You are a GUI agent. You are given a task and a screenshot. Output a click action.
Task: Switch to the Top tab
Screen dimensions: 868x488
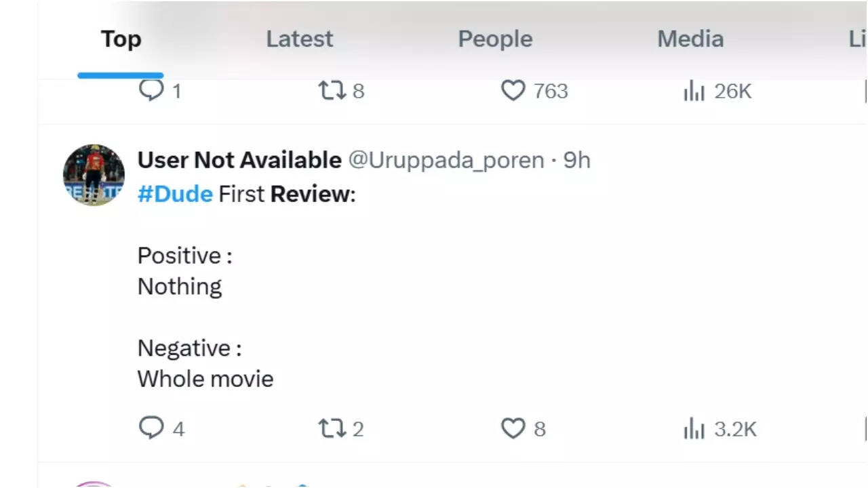point(121,39)
